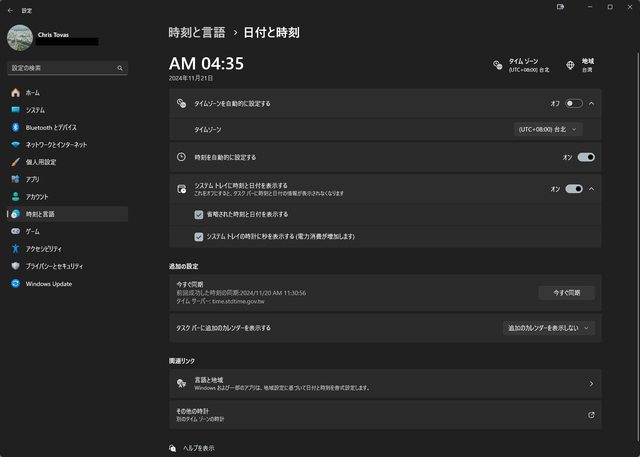Disable 時刻を自動的に設定する toggle
Image resolution: width=640 pixels, height=457 pixels.
click(x=585, y=157)
